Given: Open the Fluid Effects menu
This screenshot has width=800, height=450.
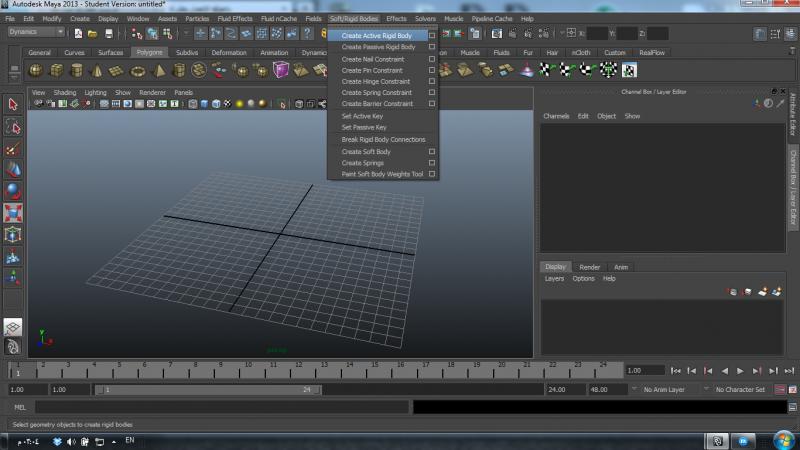Looking at the screenshot, I should tap(235, 19).
